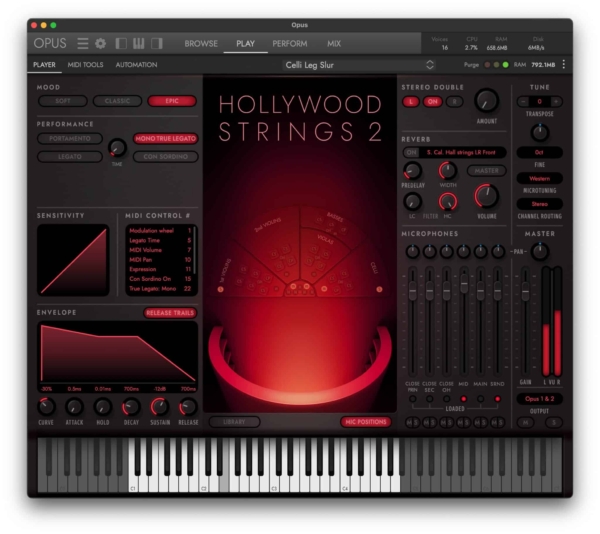Increase transpose with plus stepper
Screen dimensions: 600x534
coord(556,101)
